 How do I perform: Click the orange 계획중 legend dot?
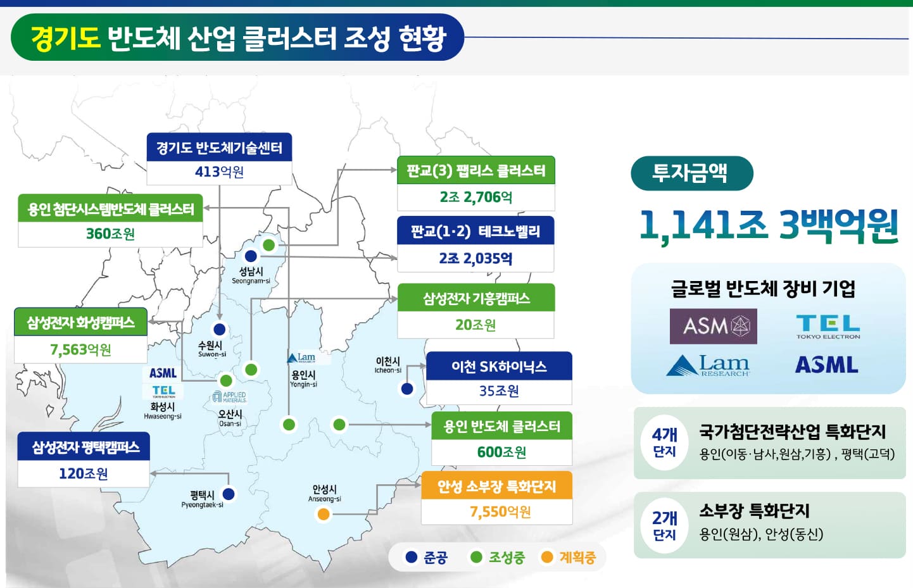pos(547,557)
